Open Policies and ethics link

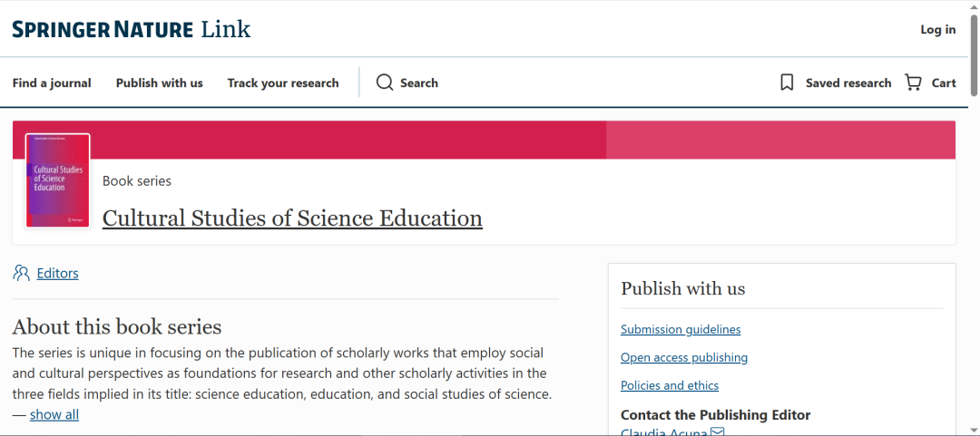coord(670,385)
